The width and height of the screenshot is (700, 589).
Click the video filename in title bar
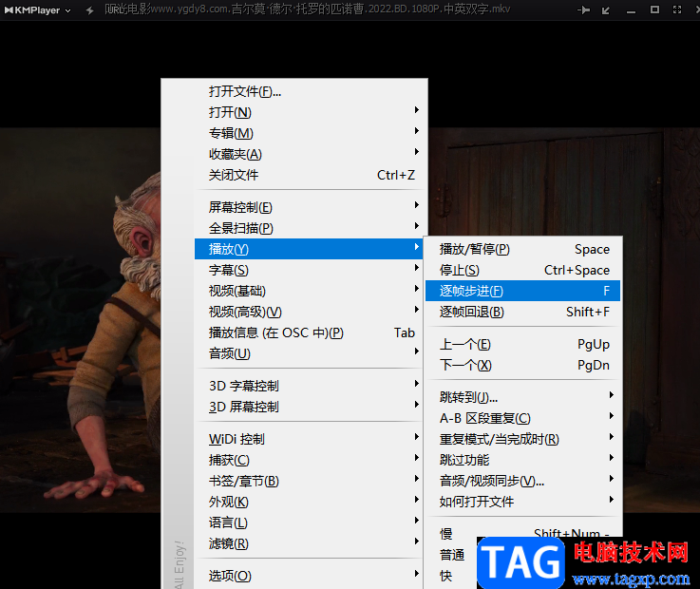(x=307, y=9)
